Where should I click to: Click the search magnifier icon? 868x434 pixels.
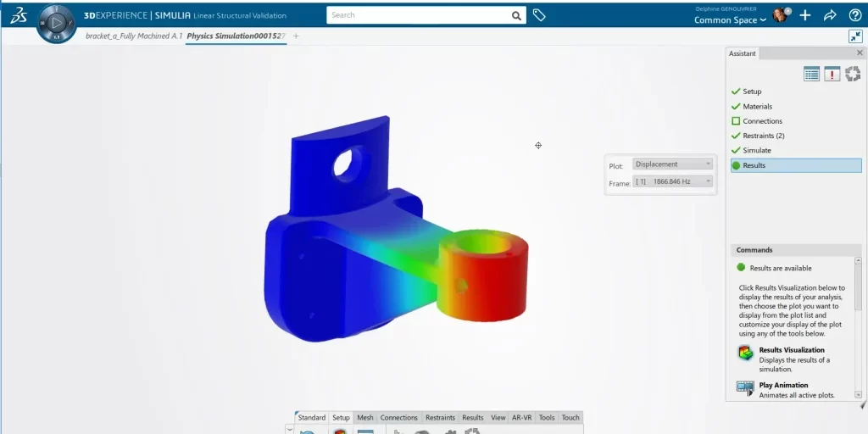[x=516, y=15]
